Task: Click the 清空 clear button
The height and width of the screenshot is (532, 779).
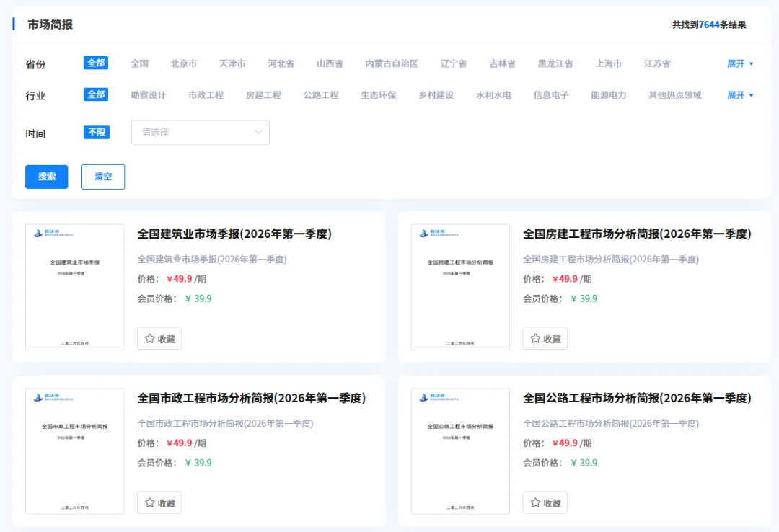Action: pyautogui.click(x=102, y=177)
